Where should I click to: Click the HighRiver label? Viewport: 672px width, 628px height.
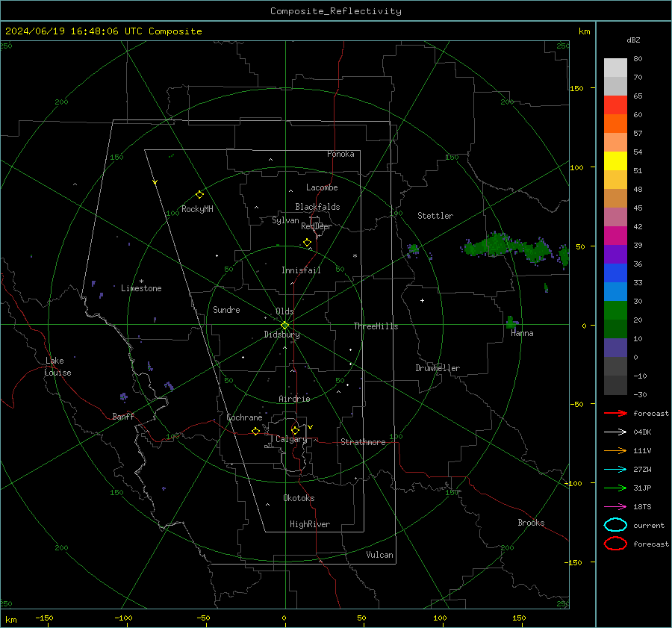point(309,524)
